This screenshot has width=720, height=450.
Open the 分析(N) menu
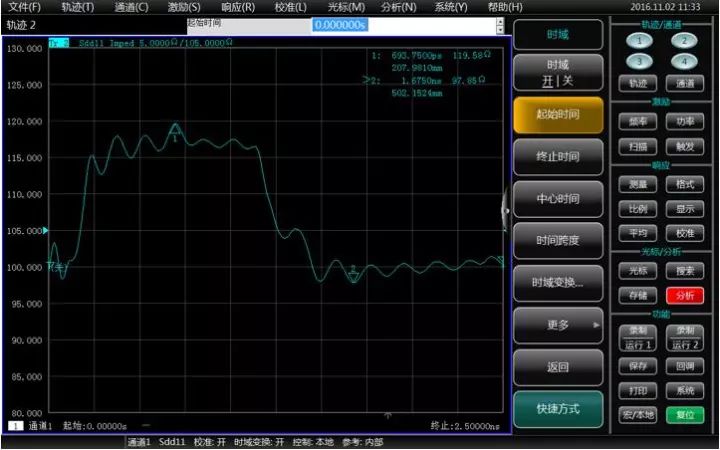[399, 7]
